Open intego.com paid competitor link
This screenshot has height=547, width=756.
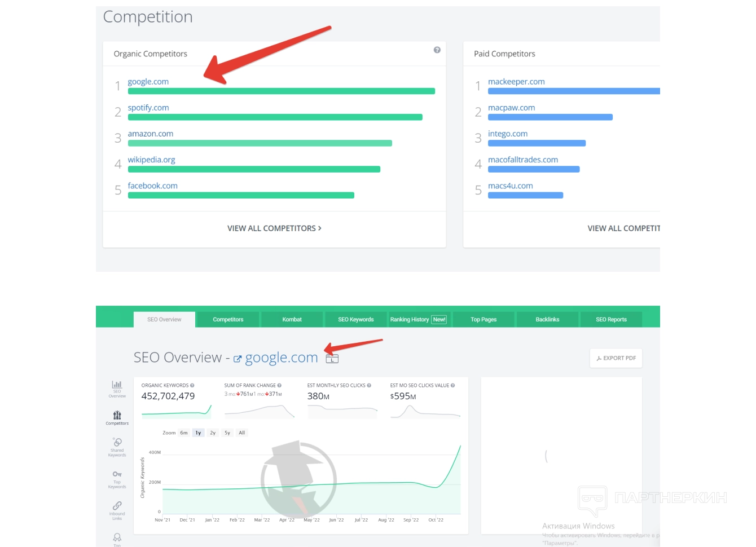click(508, 134)
